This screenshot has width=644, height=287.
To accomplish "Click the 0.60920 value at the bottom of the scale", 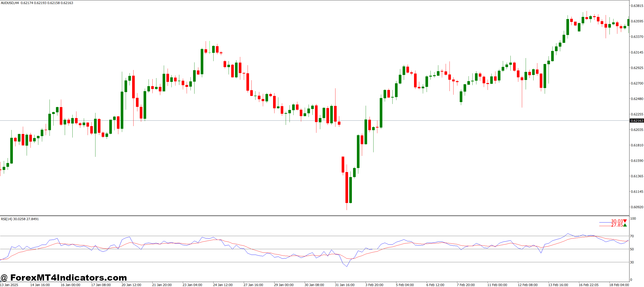I will pyautogui.click(x=637, y=207).
